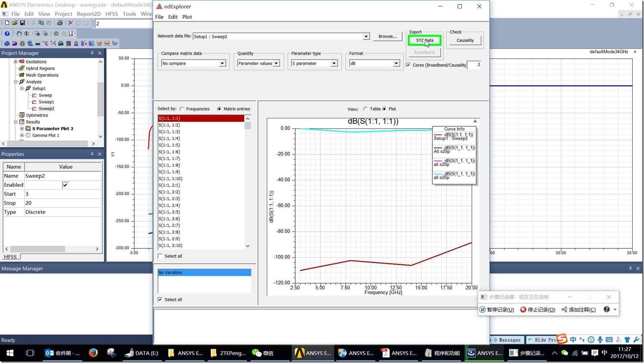This screenshot has width=644, height=363.
Task: Collapse the Analysis tree node
Action: click(x=16, y=82)
